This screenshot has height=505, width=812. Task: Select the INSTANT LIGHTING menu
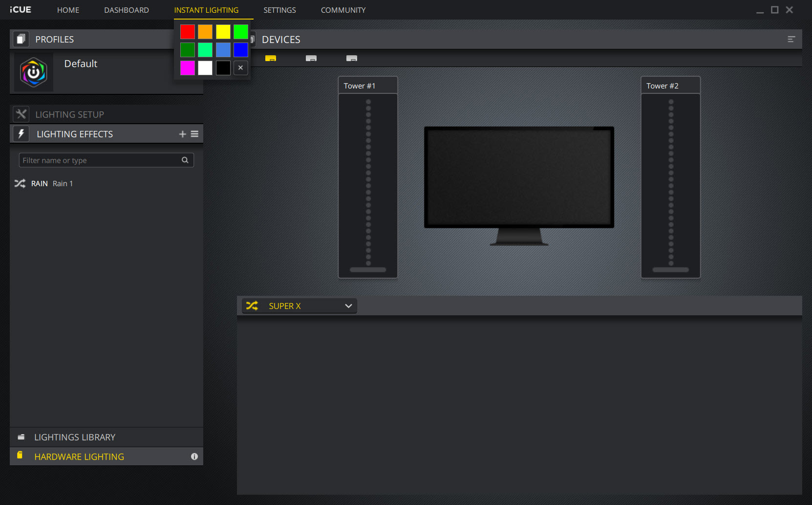[x=206, y=10]
